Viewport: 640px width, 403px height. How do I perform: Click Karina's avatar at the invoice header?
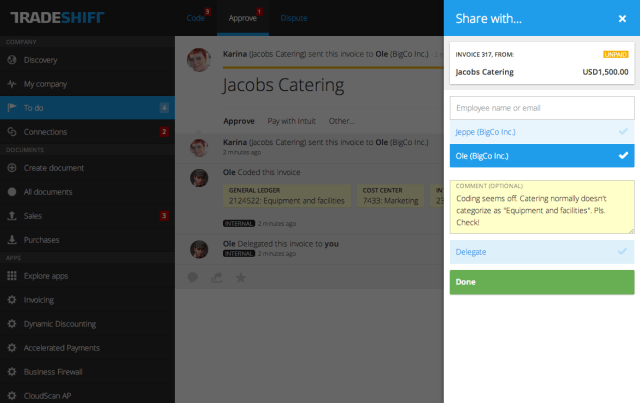click(x=199, y=60)
